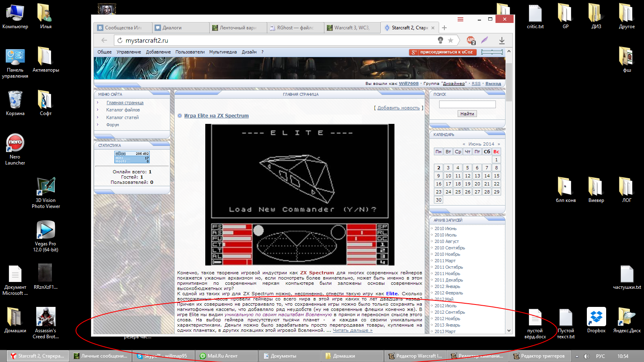Open the Добавление admin menu

[x=158, y=52]
